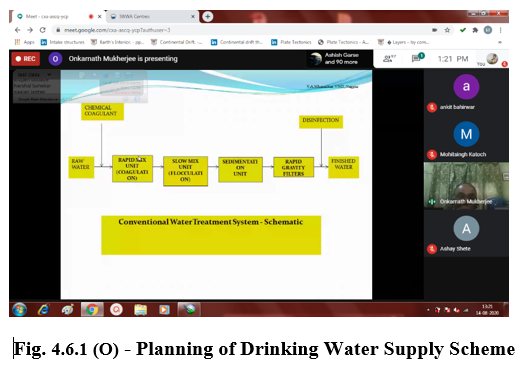Click the REC recording indicator
Viewport: 530px width, 369px height.
26,59
